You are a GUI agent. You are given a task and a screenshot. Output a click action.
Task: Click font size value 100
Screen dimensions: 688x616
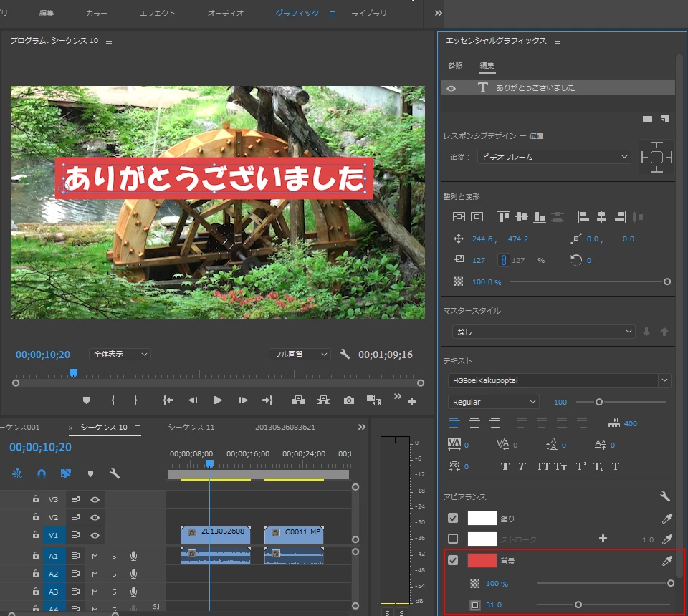click(560, 402)
